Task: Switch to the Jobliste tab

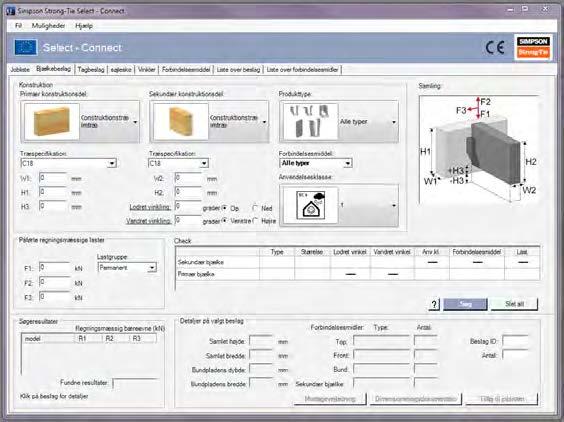Action: pyautogui.click(x=20, y=70)
